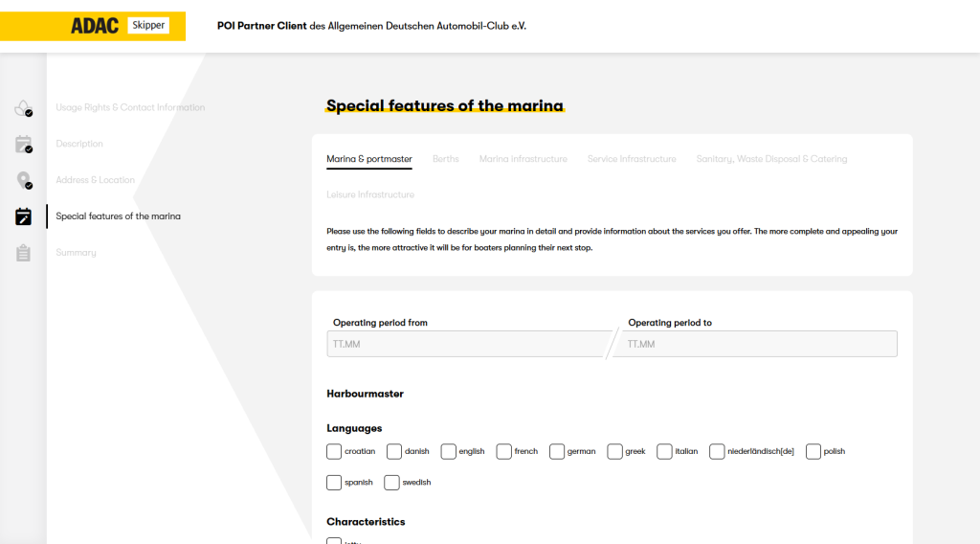
Task: Open Sanitary, Waste Disposal & Catering tab
Action: 771,159
